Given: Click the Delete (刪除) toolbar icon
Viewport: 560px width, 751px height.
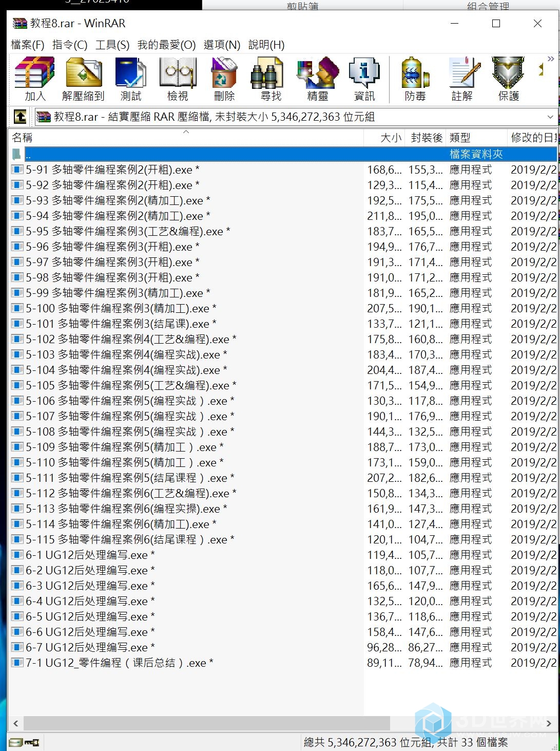Looking at the screenshot, I should (x=224, y=79).
